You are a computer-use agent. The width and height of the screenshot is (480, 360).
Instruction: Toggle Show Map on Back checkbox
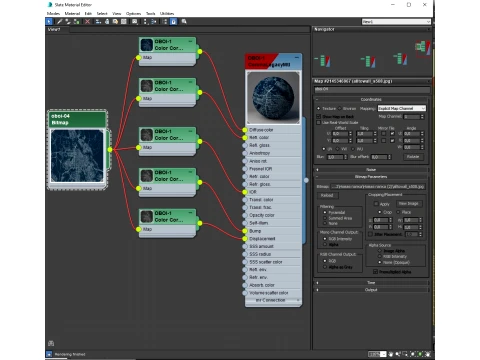point(319,117)
